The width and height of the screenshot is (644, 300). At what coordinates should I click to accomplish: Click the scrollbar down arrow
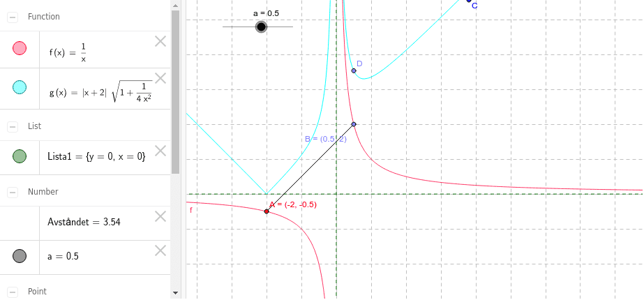click(x=175, y=293)
